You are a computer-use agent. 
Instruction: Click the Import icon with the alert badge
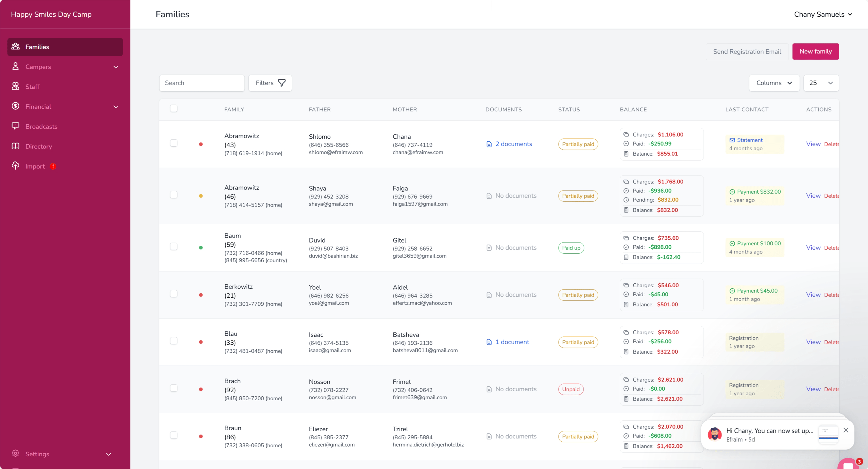pyautogui.click(x=16, y=166)
